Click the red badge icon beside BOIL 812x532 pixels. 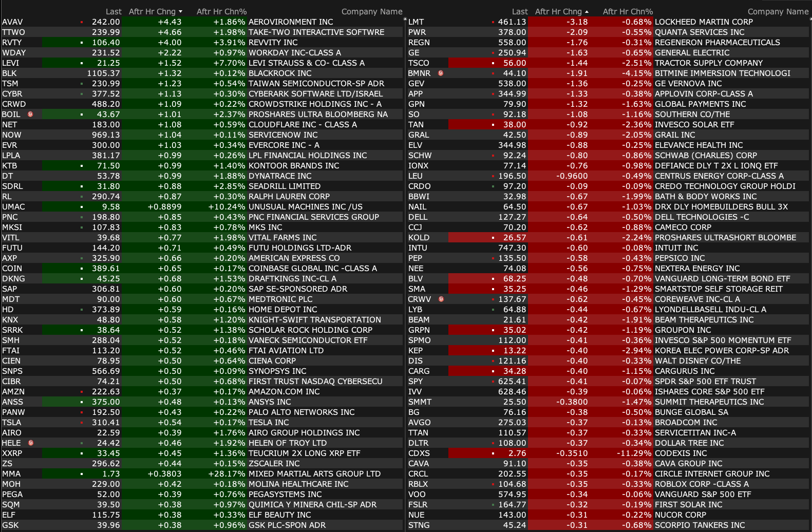coord(30,114)
